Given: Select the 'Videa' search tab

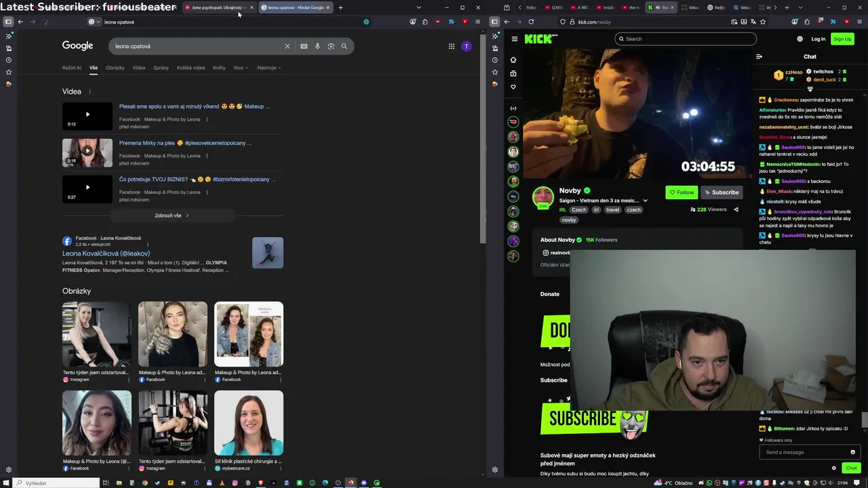Looking at the screenshot, I should (139, 68).
